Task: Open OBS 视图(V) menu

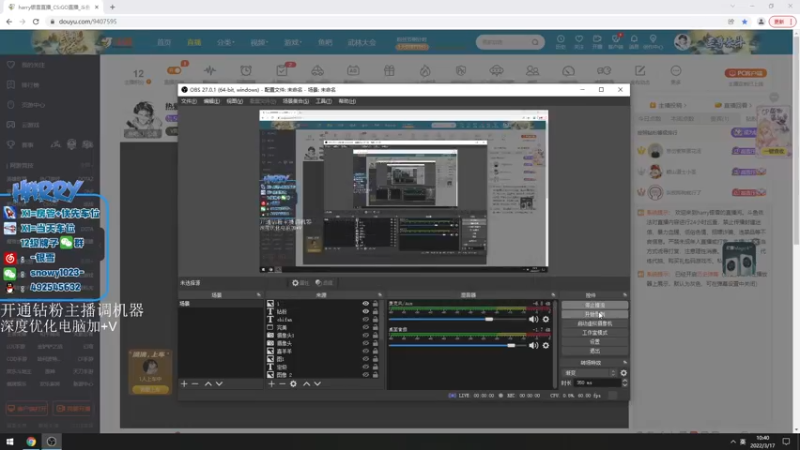Action: (x=235, y=101)
